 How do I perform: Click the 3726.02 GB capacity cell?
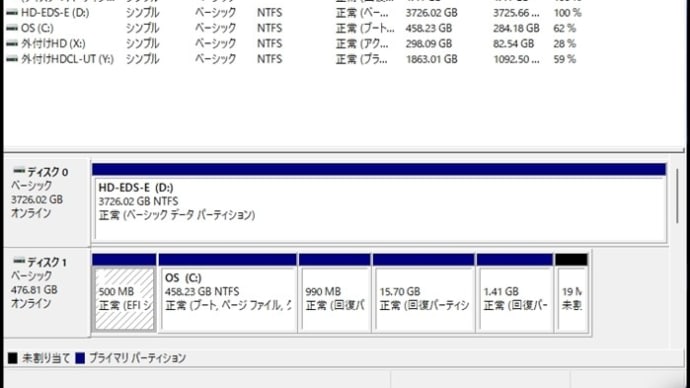431,13
